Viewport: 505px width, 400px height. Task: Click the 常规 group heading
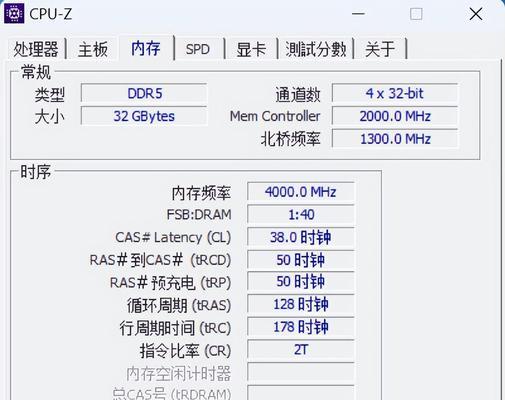(x=36, y=72)
